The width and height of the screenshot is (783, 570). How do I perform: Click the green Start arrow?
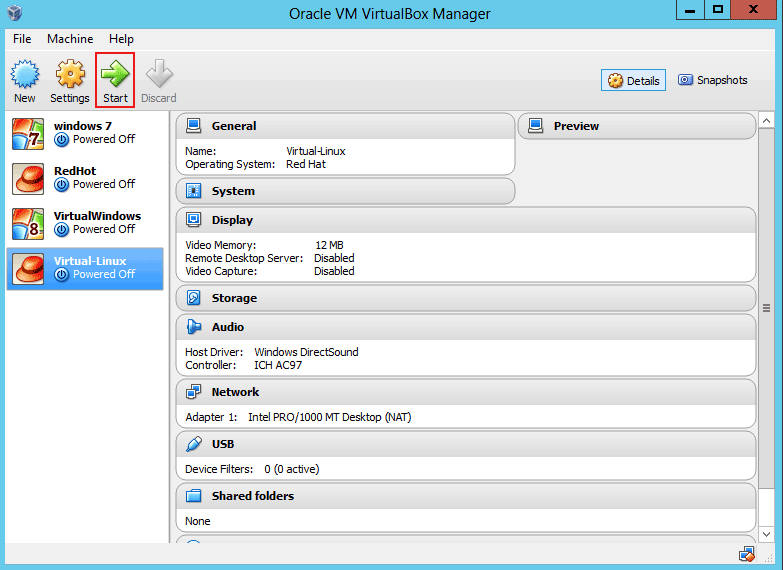[115, 74]
